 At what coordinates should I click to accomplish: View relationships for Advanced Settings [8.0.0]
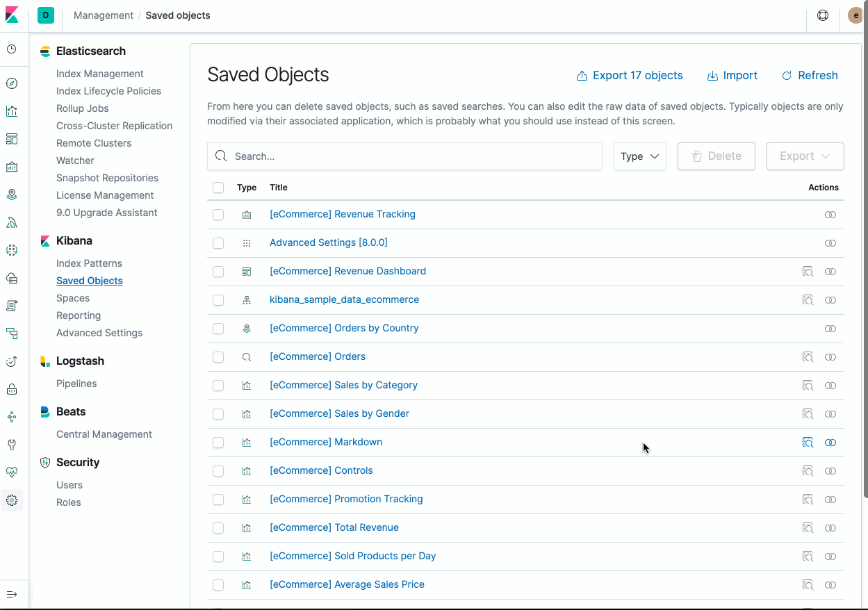tap(830, 243)
